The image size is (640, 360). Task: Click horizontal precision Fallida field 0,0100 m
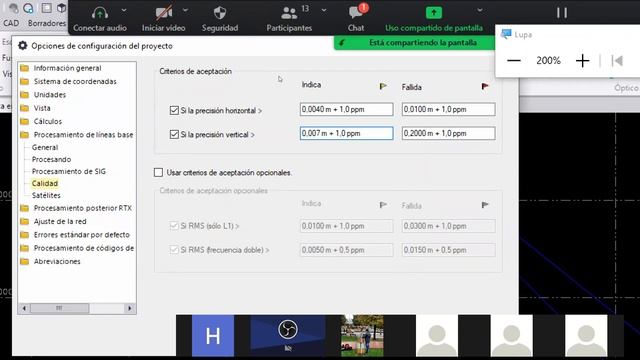(448, 109)
